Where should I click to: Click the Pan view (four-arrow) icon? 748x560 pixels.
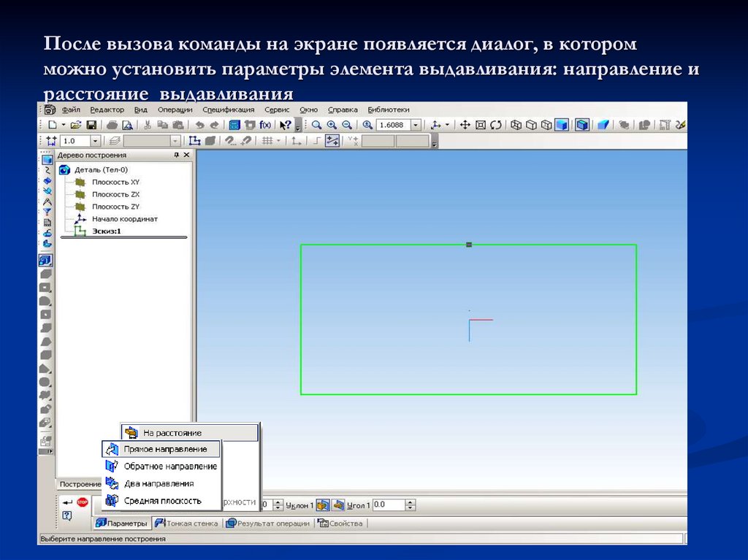pyautogui.click(x=464, y=125)
